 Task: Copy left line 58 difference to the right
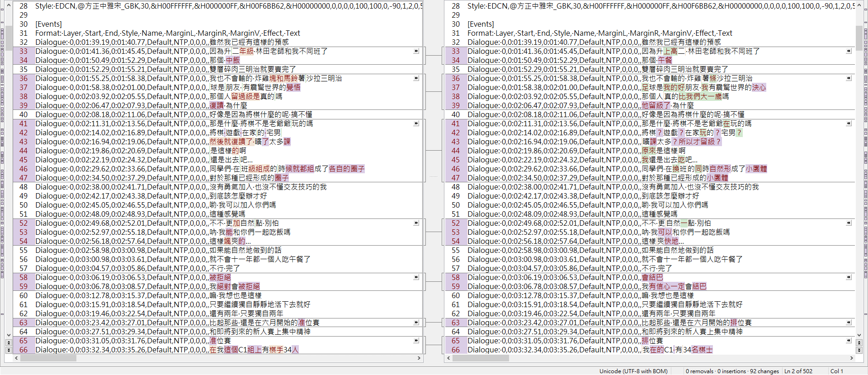(416, 277)
